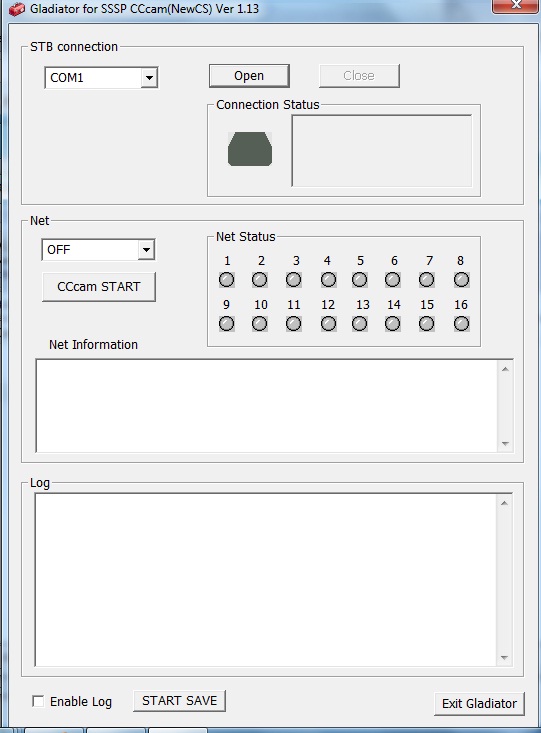Click Net Status indicator light 10

click(x=260, y=323)
